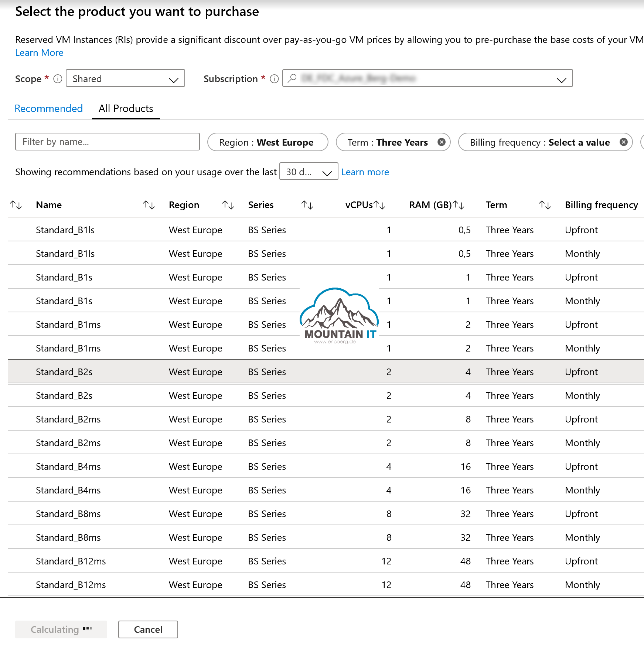Open the info tooltip next to Scope

tap(57, 79)
